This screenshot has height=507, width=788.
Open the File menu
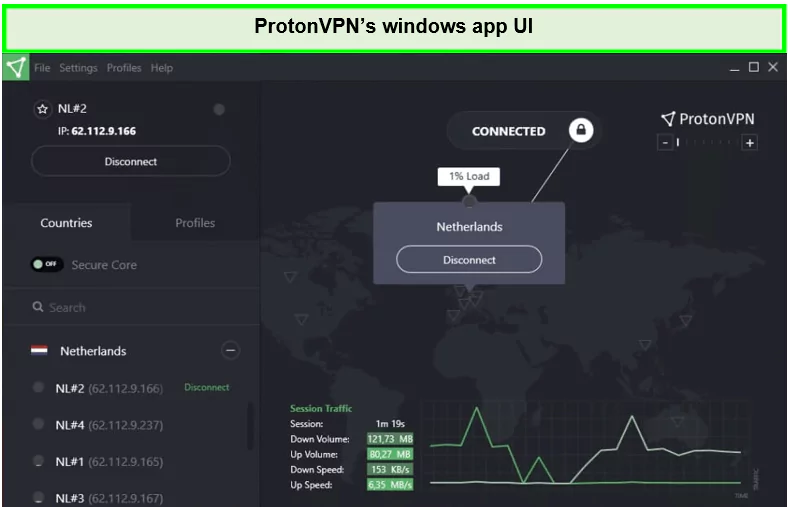pos(42,68)
